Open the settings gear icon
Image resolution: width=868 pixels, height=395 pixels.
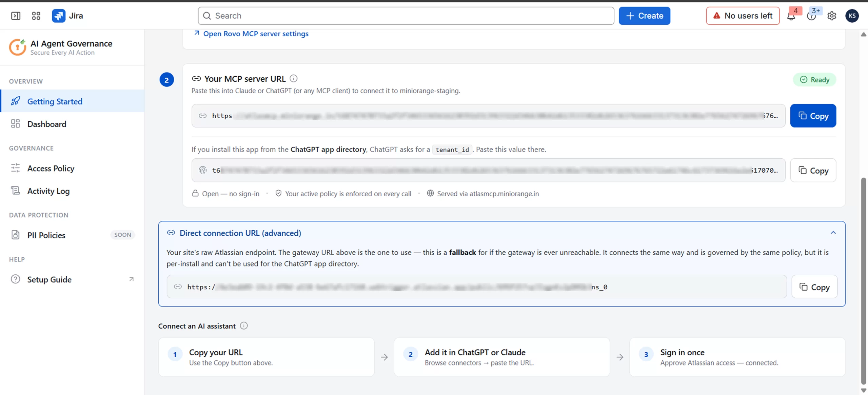tap(832, 16)
